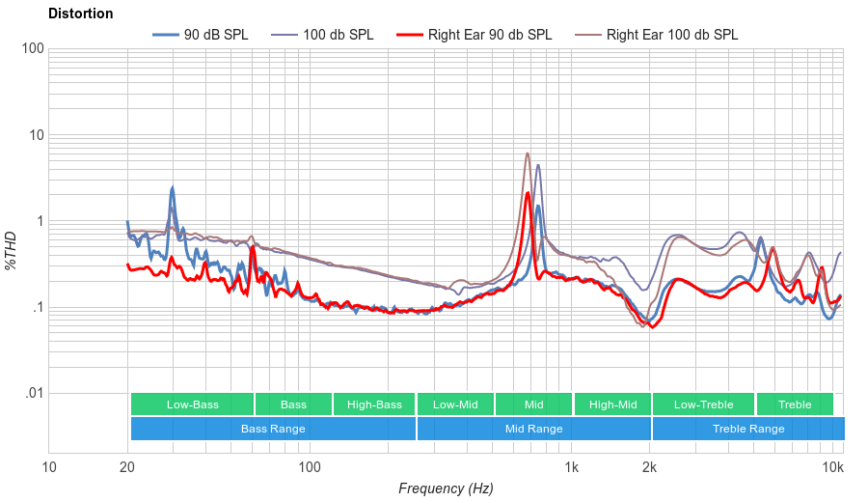Toggle the 90 dB SPL legend series
868x502 pixels.
[x=215, y=35]
